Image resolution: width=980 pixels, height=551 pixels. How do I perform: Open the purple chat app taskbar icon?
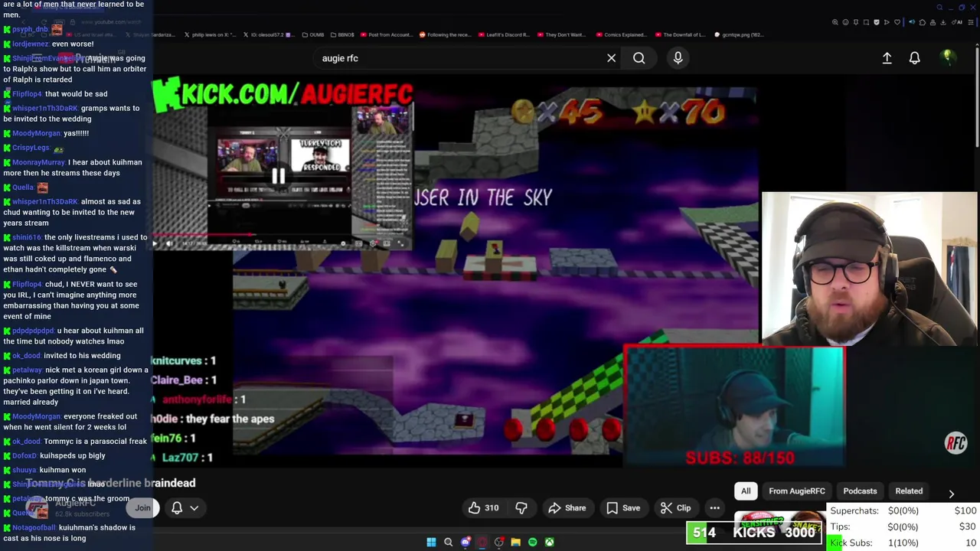coord(465,542)
